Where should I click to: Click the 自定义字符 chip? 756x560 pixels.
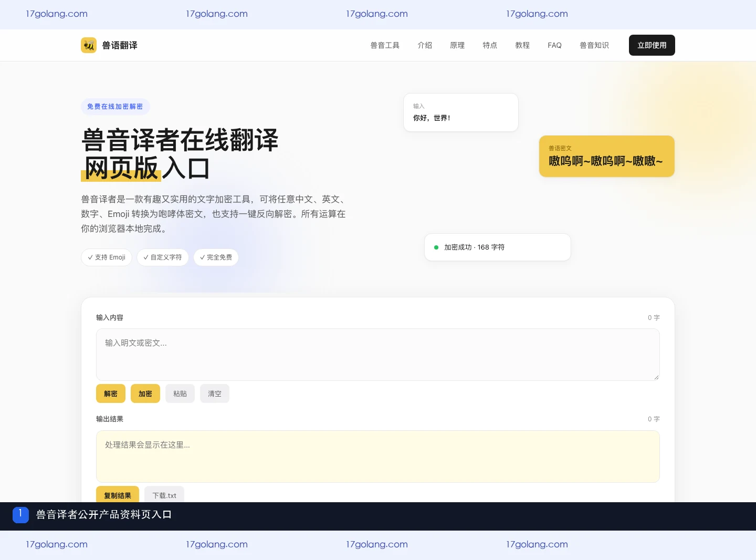click(x=163, y=257)
